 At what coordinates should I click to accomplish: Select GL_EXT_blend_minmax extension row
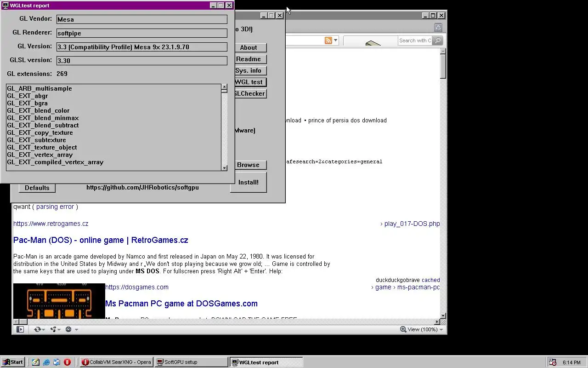coord(114,118)
